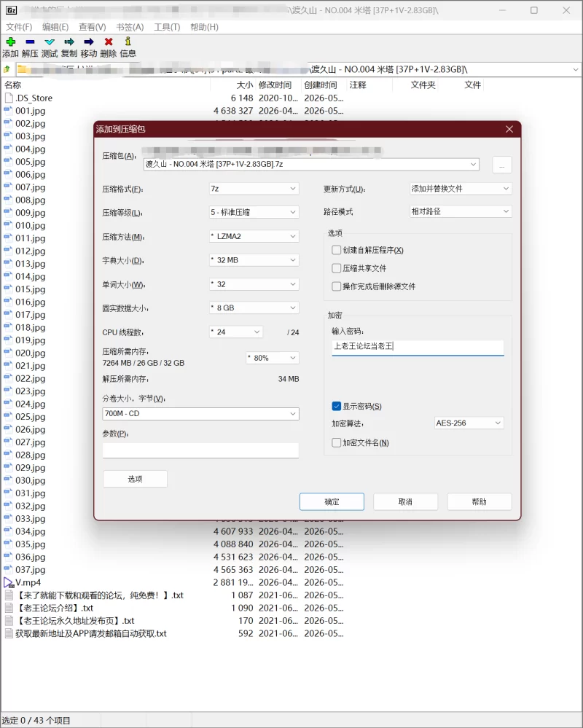Select the V.mp4 file in list
This screenshot has height=728, width=583.
point(28,582)
